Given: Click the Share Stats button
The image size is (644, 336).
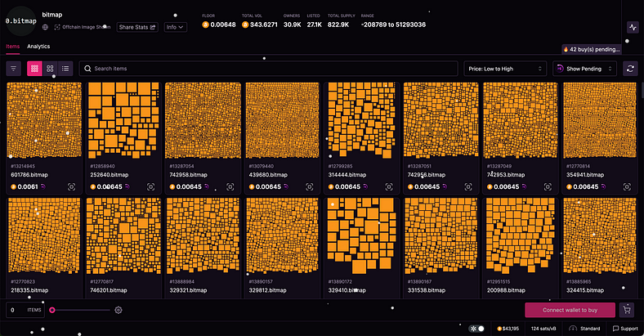Looking at the screenshot, I should (x=137, y=27).
